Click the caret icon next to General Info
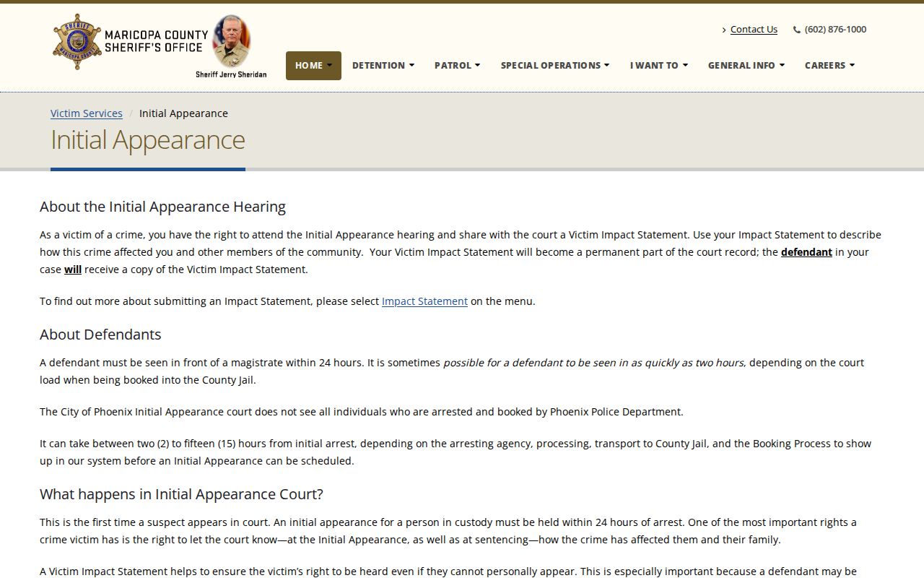The image size is (924, 578). click(781, 66)
